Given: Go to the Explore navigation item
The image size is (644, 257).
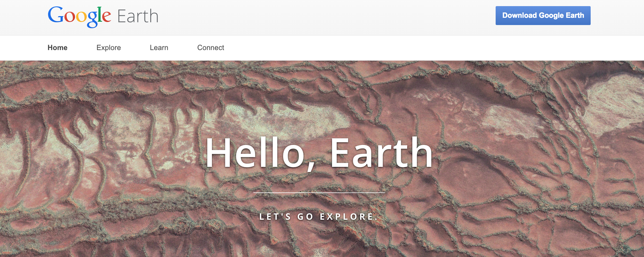Looking at the screenshot, I should pyautogui.click(x=109, y=48).
